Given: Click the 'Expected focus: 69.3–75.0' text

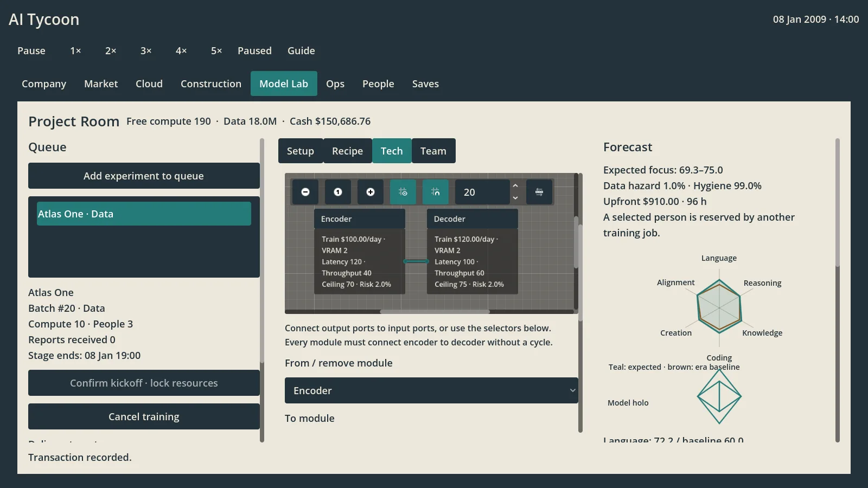Looking at the screenshot, I should point(663,170).
